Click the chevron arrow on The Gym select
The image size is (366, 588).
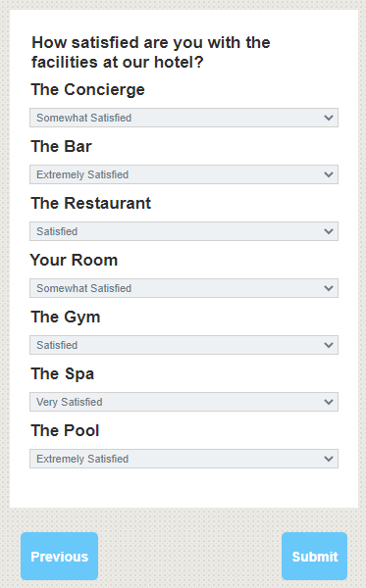click(x=329, y=345)
